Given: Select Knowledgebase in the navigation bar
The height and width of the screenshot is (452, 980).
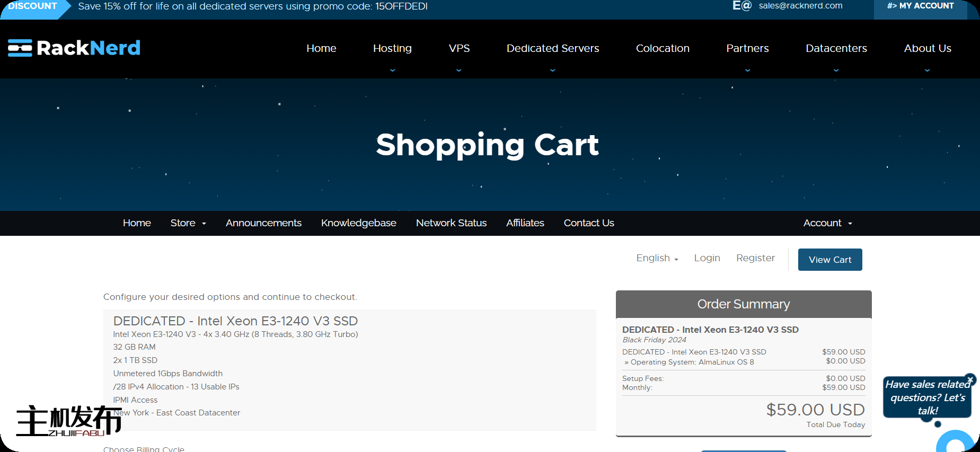Looking at the screenshot, I should click(358, 223).
